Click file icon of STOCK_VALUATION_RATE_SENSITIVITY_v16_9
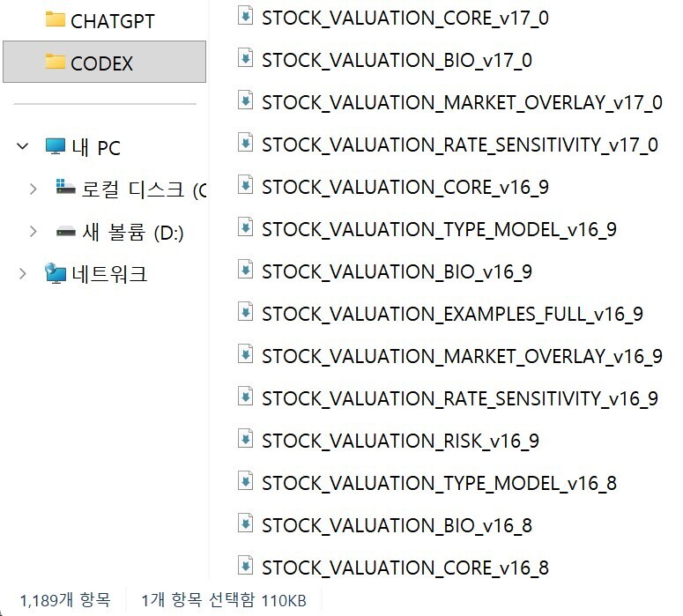This screenshot has width=683, height=616. coord(245,397)
